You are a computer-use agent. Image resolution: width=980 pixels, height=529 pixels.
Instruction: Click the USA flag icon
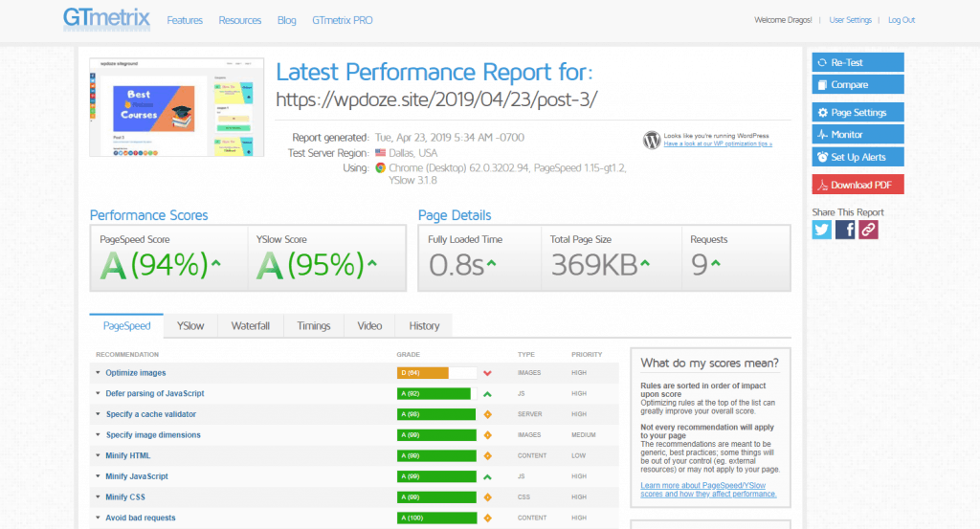[380, 153]
